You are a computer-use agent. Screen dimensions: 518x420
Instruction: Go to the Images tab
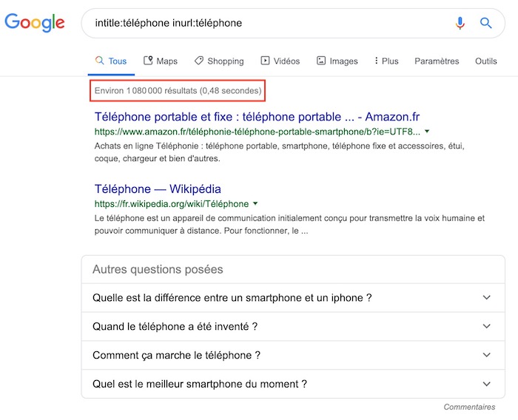(x=337, y=61)
